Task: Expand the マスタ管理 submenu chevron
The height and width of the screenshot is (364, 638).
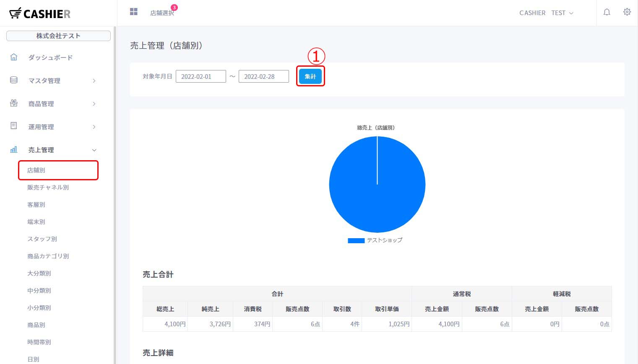Action: click(x=94, y=81)
